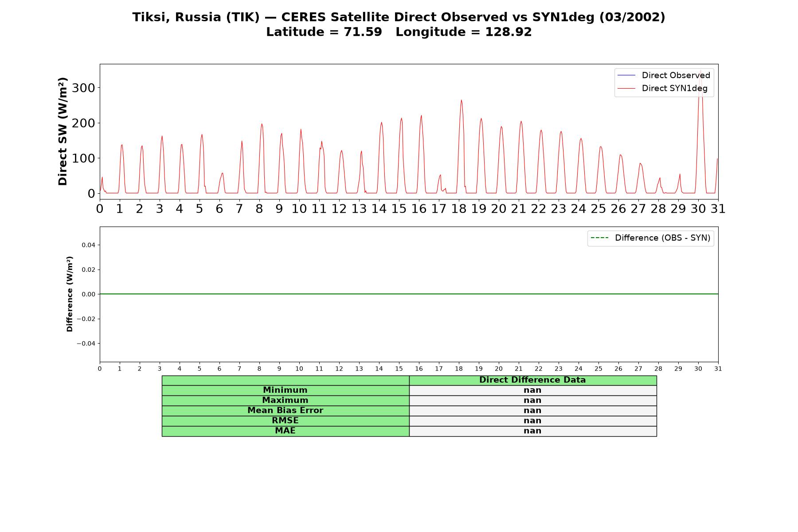Screen dimensions: 798x532
Task: Click the MAE row label
Action: [285, 431]
